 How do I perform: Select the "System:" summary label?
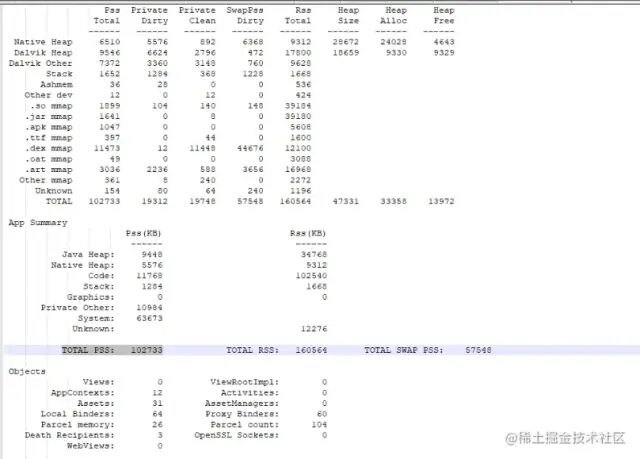[96, 318]
